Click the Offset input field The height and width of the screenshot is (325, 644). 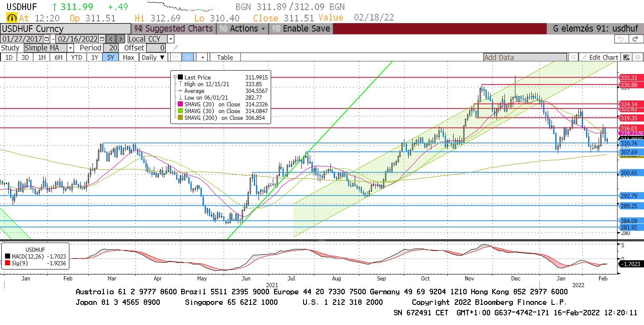coord(157,48)
